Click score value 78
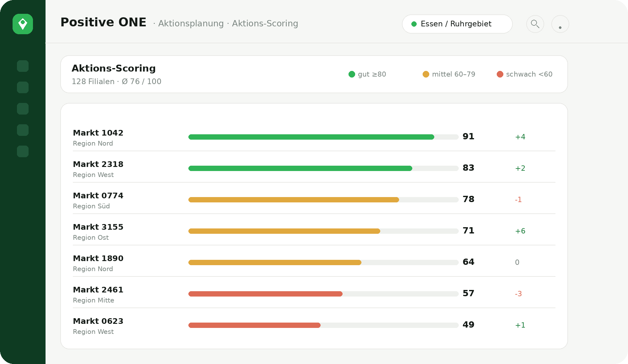Viewport: 628px width, 364px height. coord(468,199)
